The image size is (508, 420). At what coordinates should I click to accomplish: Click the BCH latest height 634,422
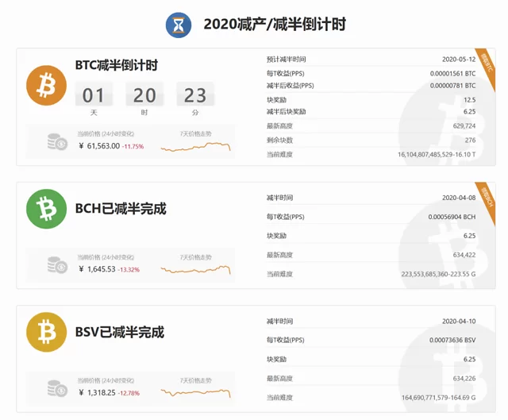coord(464,255)
